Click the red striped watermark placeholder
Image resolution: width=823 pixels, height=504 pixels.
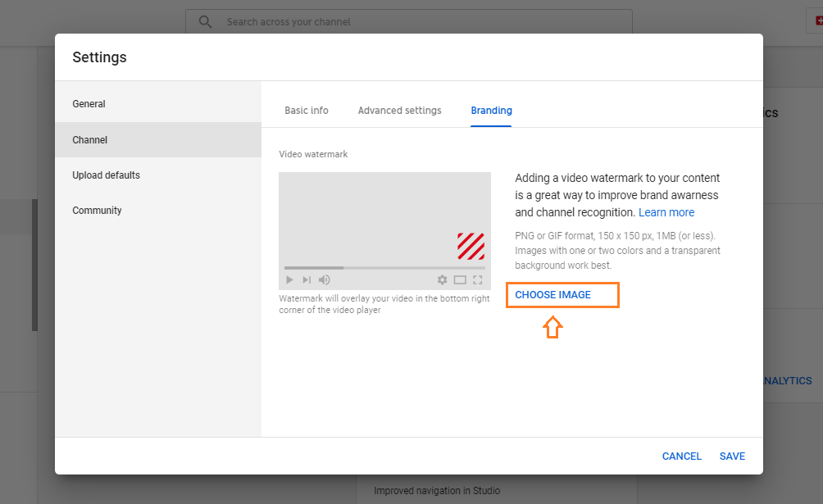471,246
